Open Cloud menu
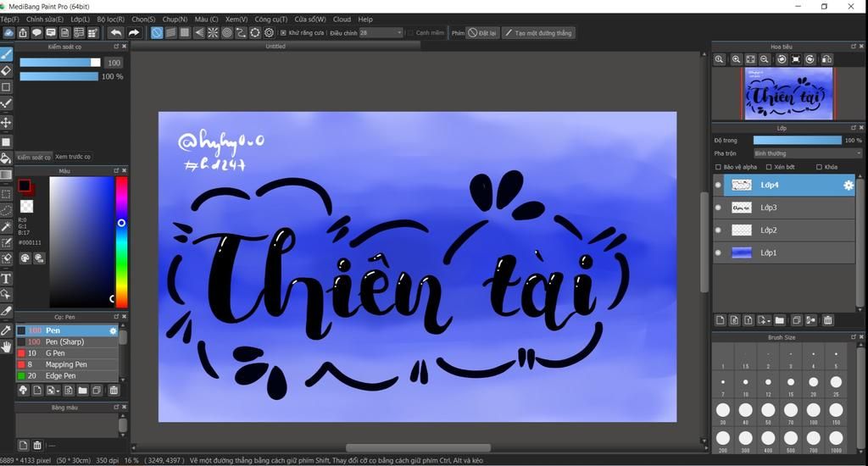 click(342, 19)
